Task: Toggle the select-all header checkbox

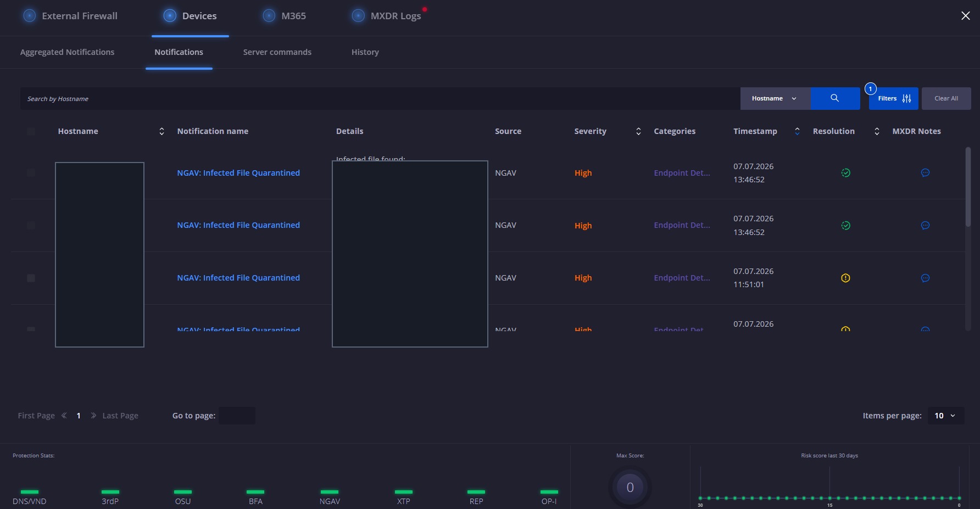Action: (31, 131)
